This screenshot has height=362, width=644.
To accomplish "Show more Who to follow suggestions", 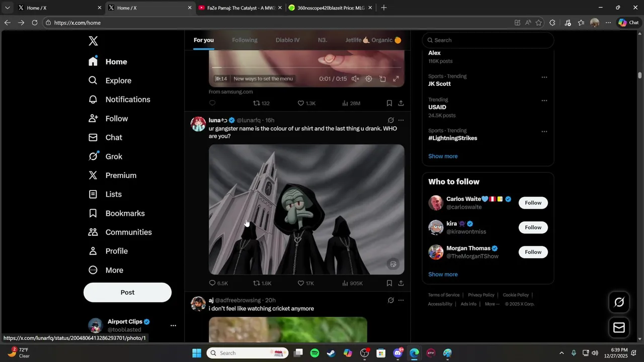I will pyautogui.click(x=443, y=275).
